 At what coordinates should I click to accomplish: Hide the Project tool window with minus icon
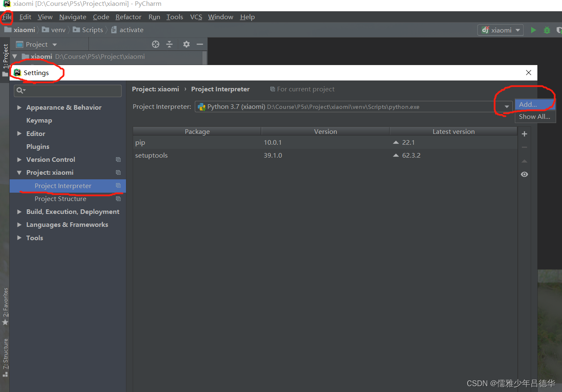pyautogui.click(x=200, y=44)
